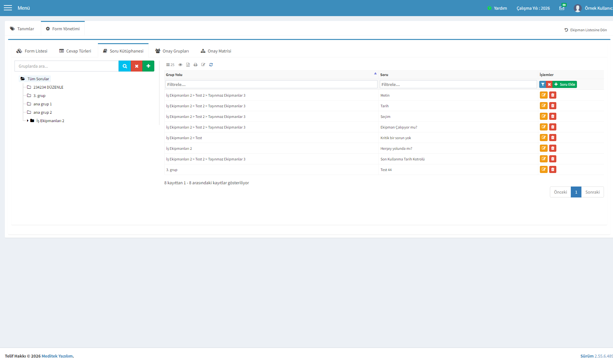Viewport: 613px width, 364px height.
Task: Open the mail notifications icon
Action: click(x=562, y=8)
